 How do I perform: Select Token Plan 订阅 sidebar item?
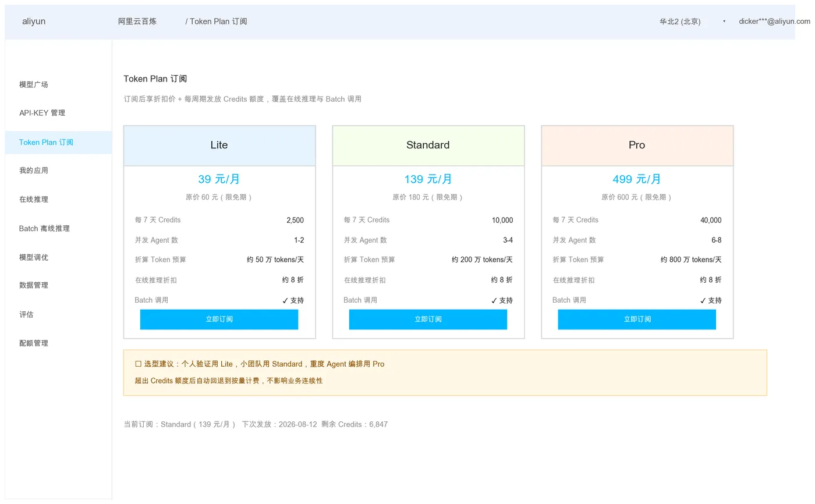(58, 143)
